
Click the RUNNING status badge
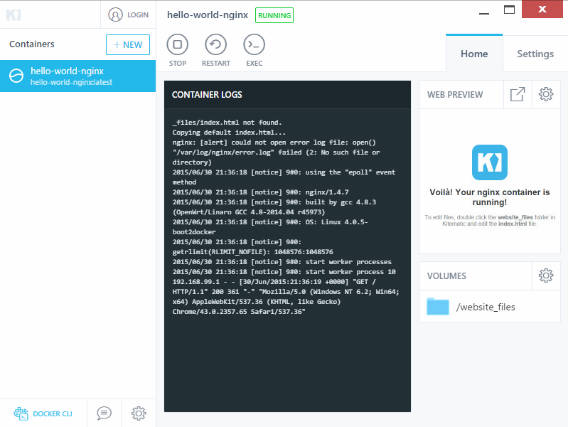click(274, 15)
